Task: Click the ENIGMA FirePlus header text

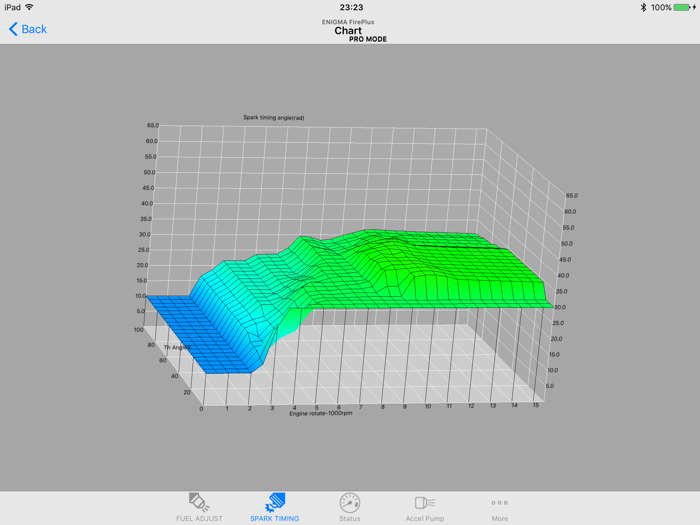Action: point(349,20)
